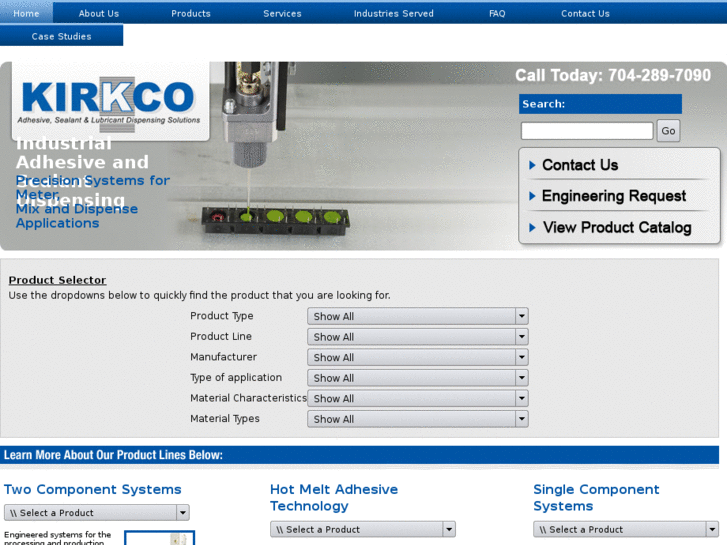Click the Search: label bar
Screen dimensions: 727x545
(x=600, y=104)
